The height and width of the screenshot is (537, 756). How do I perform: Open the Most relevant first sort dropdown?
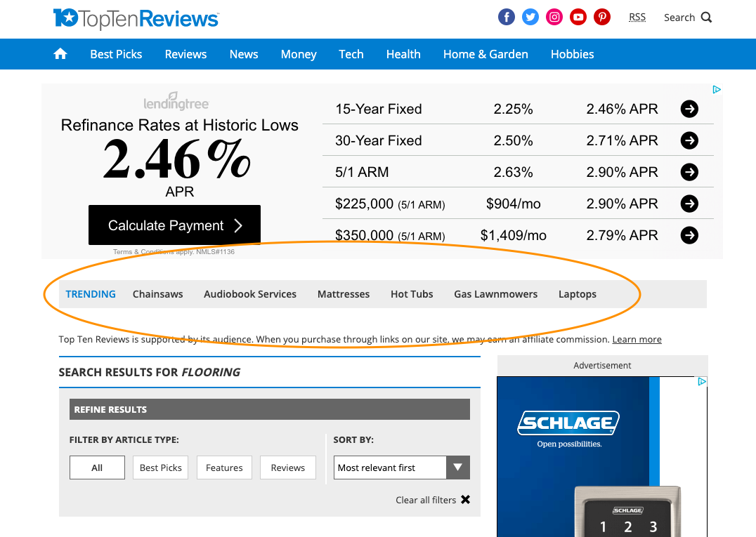click(401, 468)
